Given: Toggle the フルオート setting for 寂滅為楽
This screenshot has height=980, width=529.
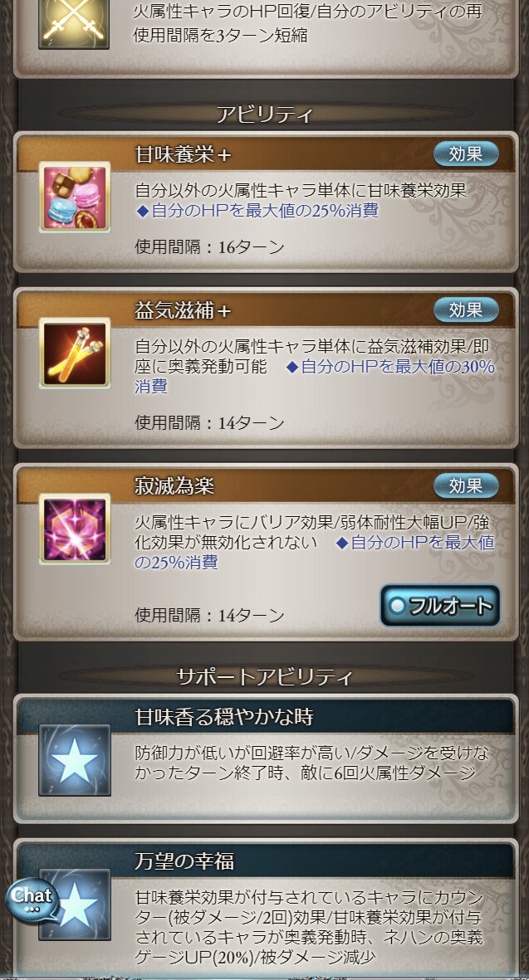Looking at the screenshot, I should (440, 605).
